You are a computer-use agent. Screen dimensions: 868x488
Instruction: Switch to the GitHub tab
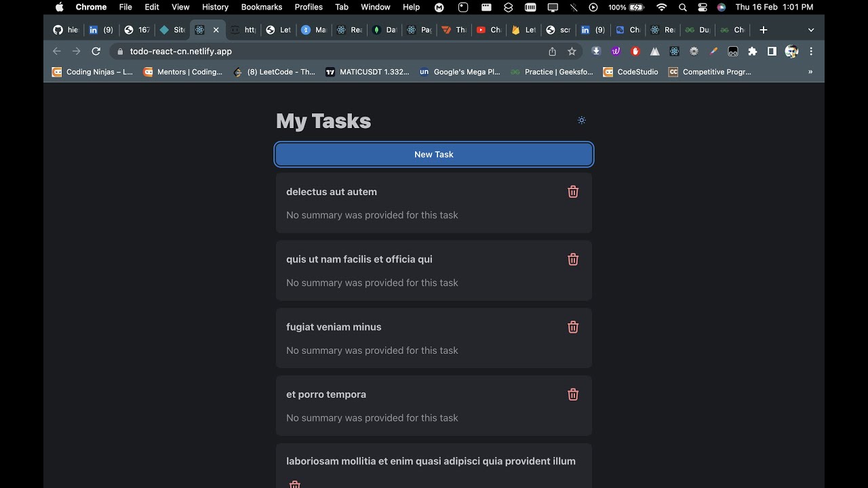(x=66, y=30)
